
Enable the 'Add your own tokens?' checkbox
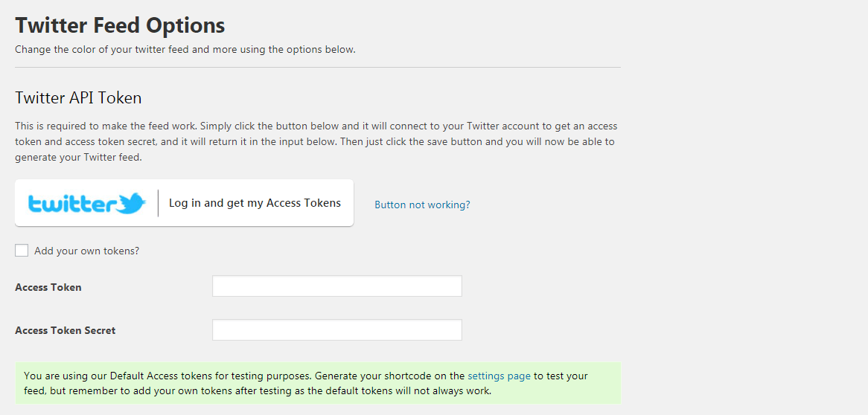tap(22, 251)
